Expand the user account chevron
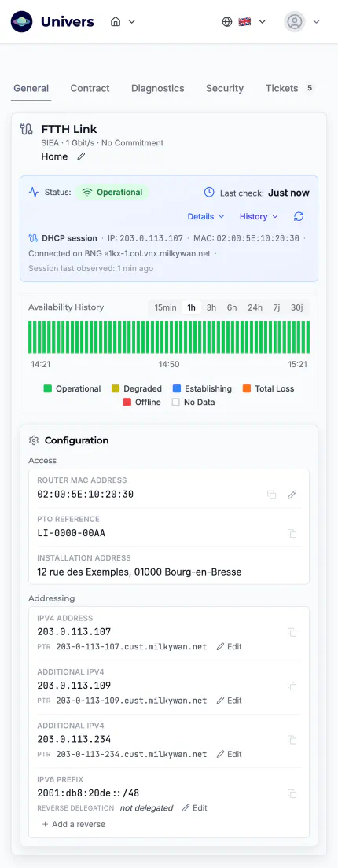The width and height of the screenshot is (338, 868). coord(317,21)
